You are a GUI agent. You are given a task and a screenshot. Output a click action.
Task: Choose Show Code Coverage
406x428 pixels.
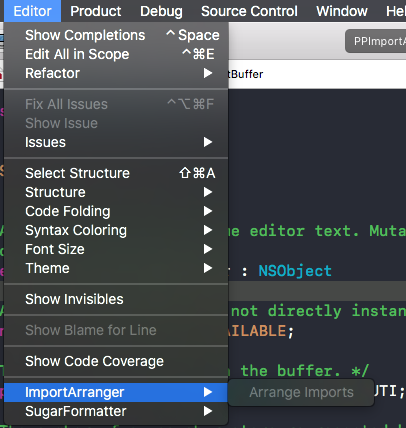(x=116, y=361)
